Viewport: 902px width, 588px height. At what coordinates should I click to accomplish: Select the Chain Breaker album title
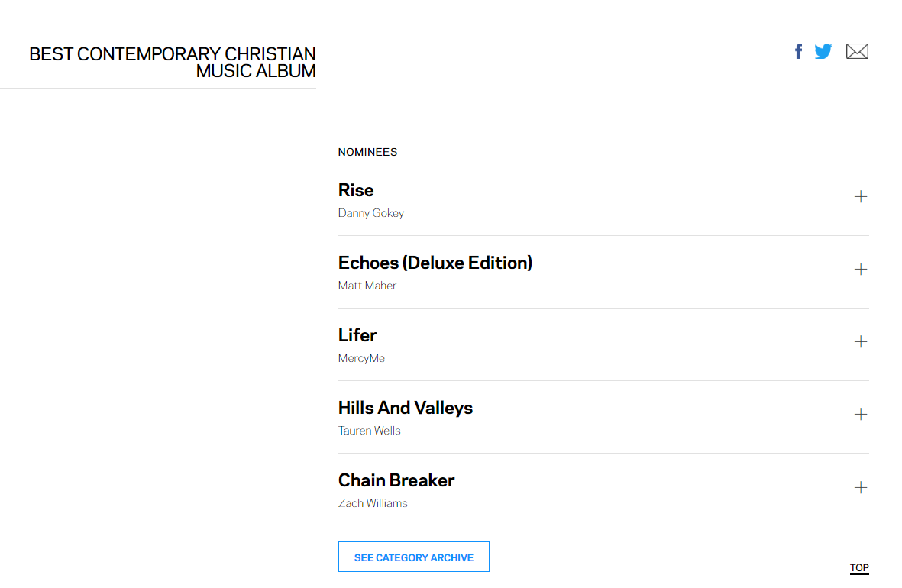(396, 480)
